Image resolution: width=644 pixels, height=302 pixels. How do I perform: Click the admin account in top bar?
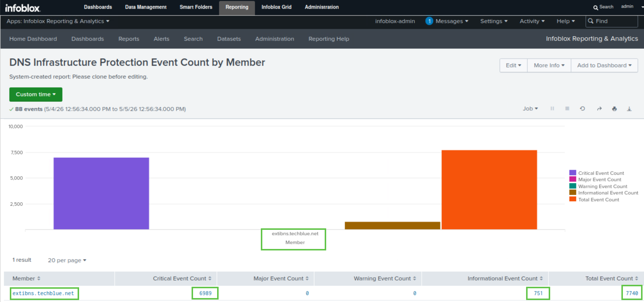(x=627, y=6)
